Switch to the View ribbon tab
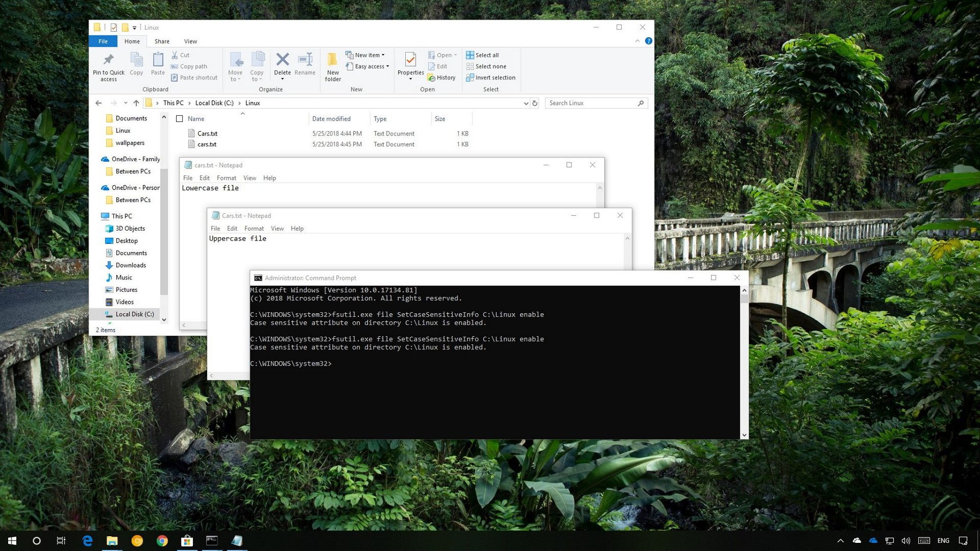Screen dimensions: 980x551 (x=190, y=41)
